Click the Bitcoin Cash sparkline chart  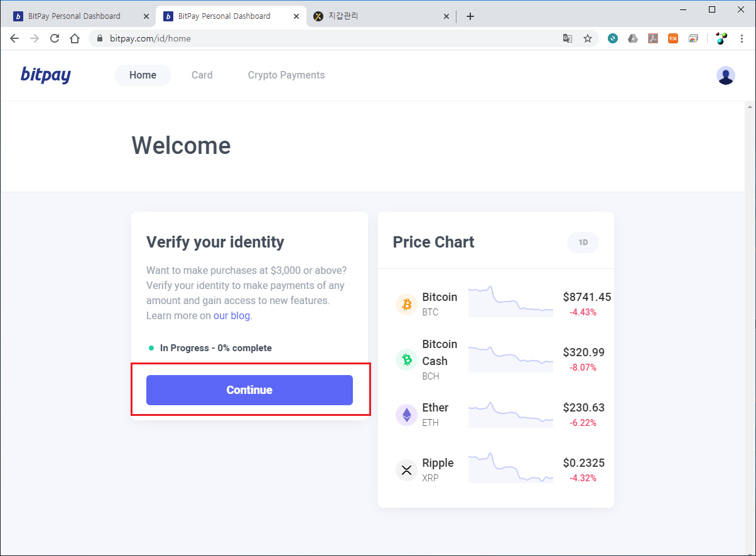pos(510,358)
